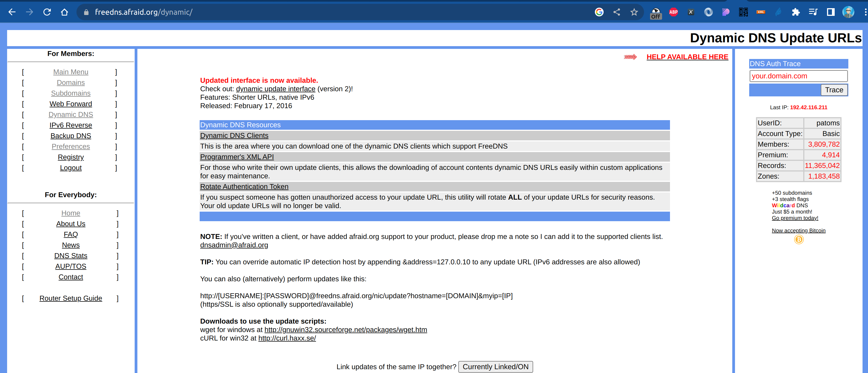
Task: Open the QR code generator extension
Action: point(743,12)
